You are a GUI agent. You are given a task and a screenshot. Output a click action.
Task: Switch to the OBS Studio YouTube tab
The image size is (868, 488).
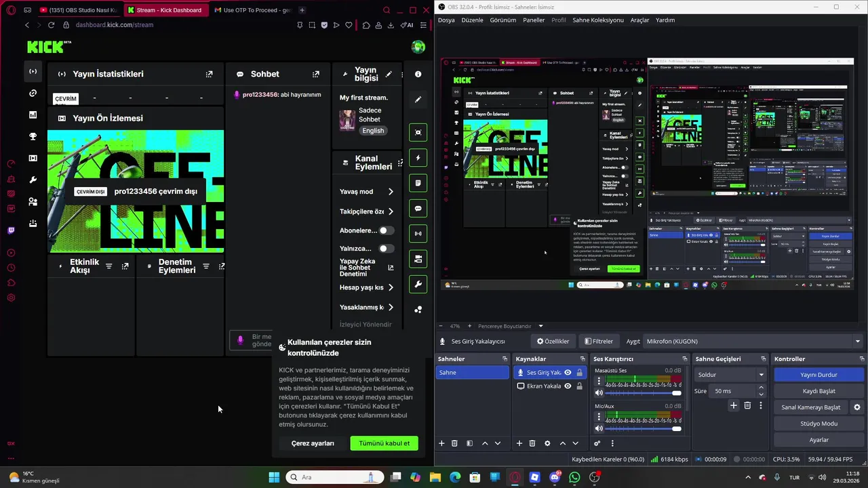pos(79,10)
